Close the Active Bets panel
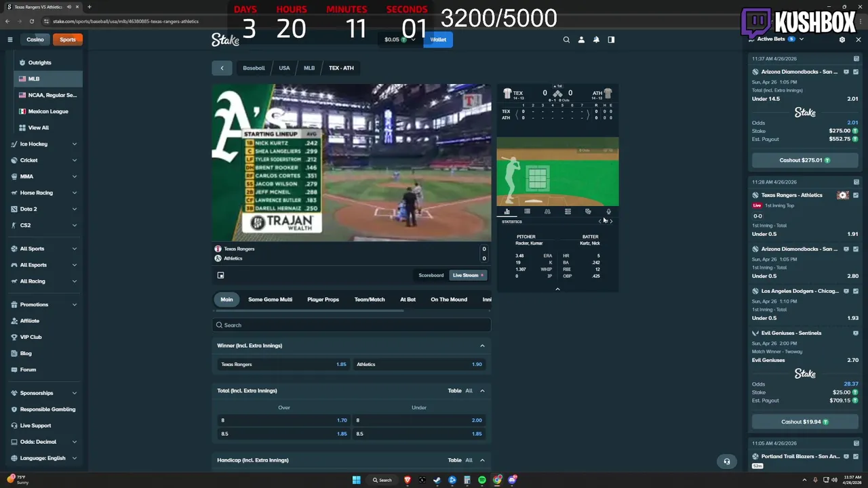The width and height of the screenshot is (868, 488). tap(858, 39)
